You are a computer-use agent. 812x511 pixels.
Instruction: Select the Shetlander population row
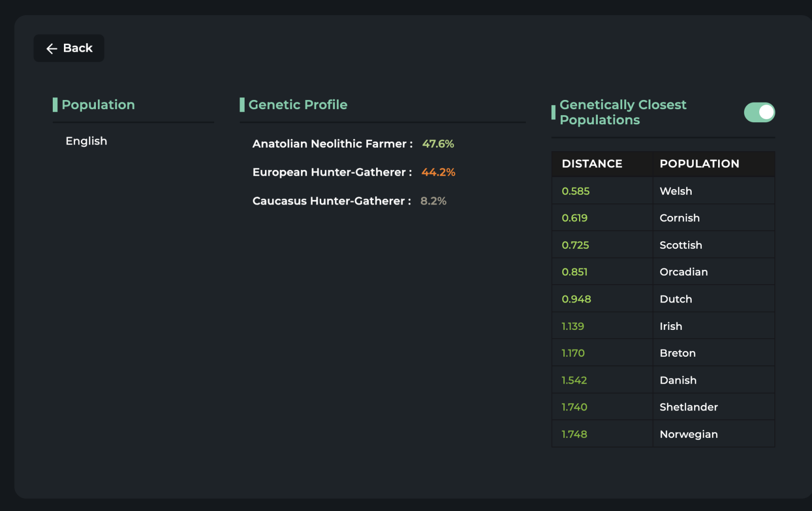click(x=663, y=407)
